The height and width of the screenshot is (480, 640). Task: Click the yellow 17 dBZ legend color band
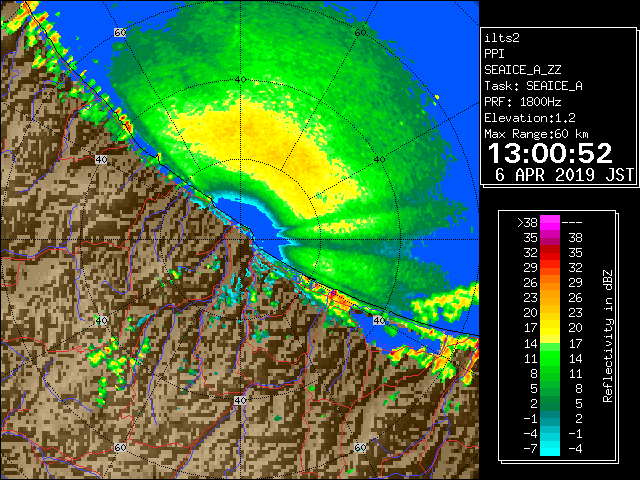point(550,328)
